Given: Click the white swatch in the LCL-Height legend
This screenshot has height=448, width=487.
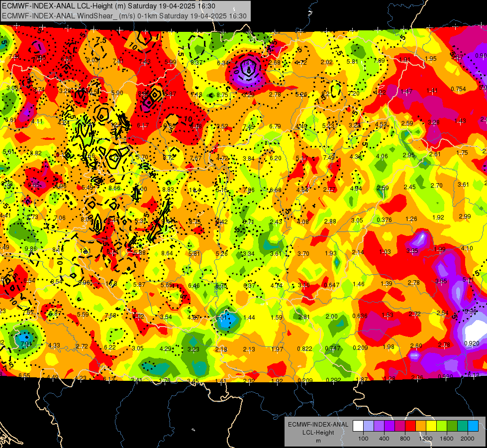Looking at the screenshot, I should (x=358, y=426).
